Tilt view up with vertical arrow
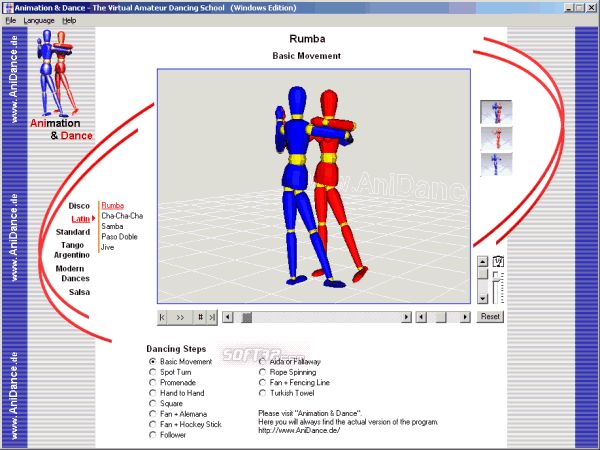The image size is (600, 450). pyautogui.click(x=483, y=262)
